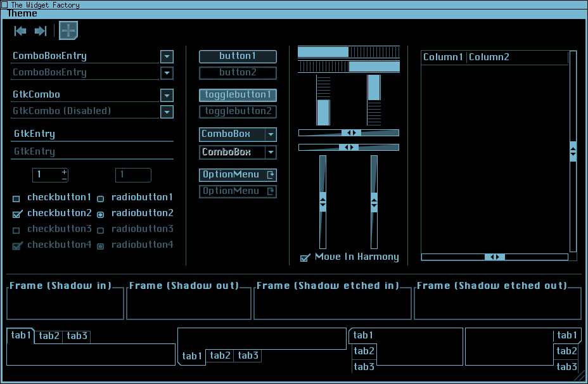Screen dimensions: 588x384
Task: Click the disabled checkbutton4 checkbox
Action: point(17,246)
